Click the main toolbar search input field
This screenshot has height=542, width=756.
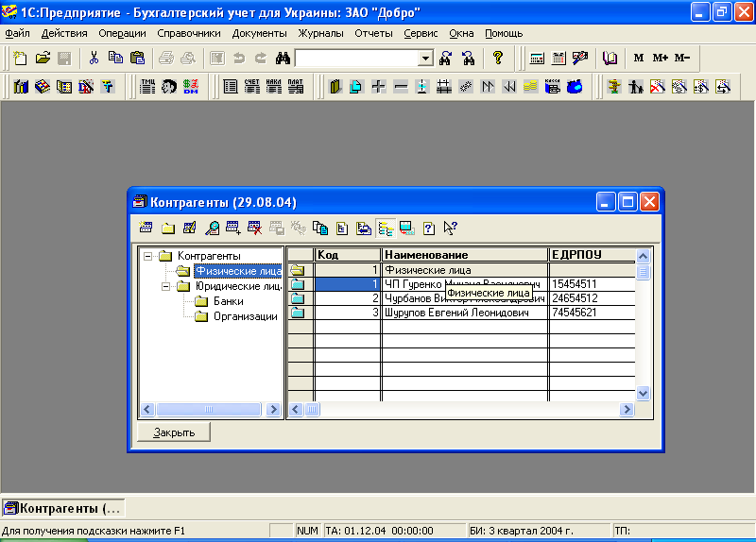click(356, 59)
